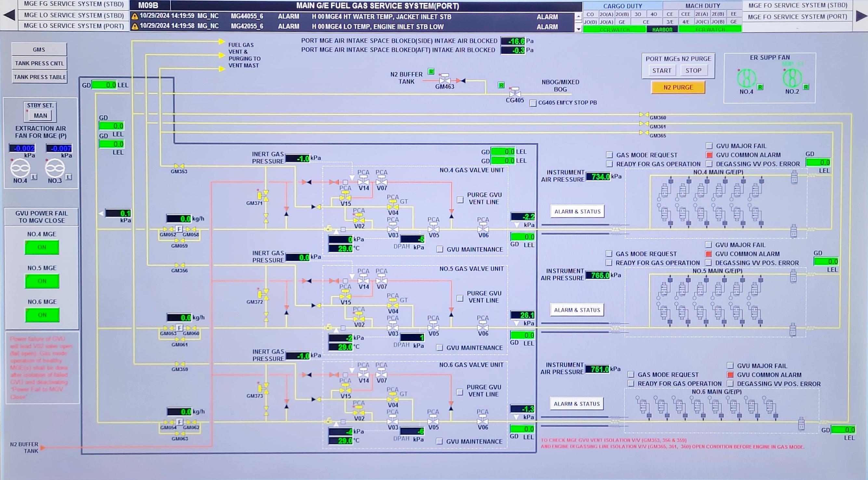Viewport: 868px width, 480px height.
Task: Open Alarm & Status for NO.4 Main G/E
Action: pyautogui.click(x=578, y=212)
